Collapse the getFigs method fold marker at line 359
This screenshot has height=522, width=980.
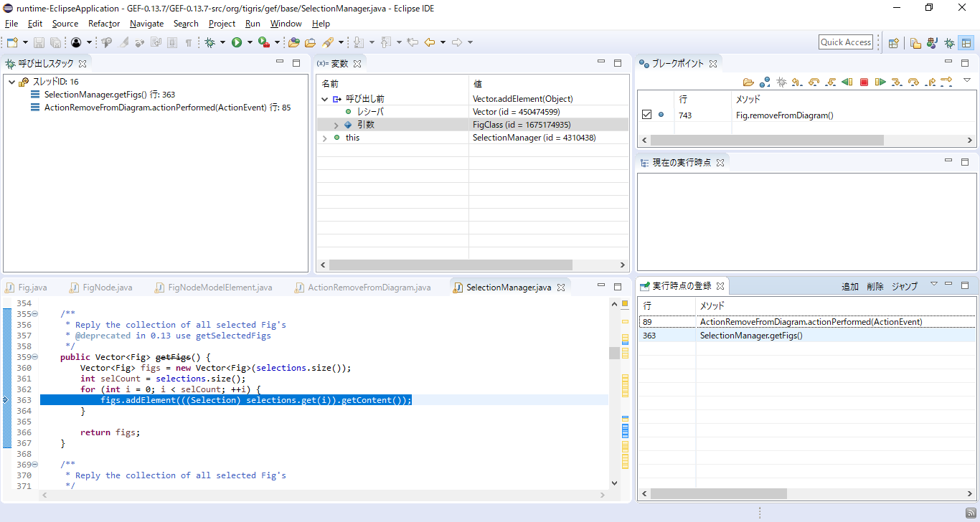pyautogui.click(x=35, y=357)
